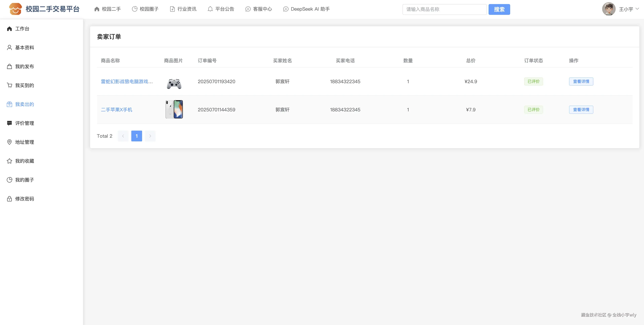Click the 搜索 button
Screen dimensions: 644x325
(499, 9)
